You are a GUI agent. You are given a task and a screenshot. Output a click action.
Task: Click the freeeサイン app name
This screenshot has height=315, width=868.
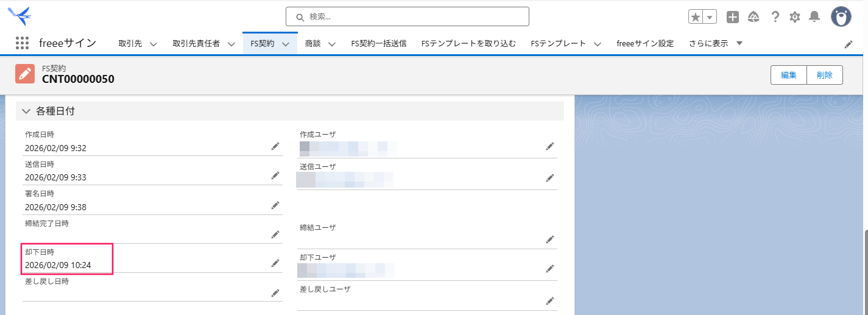point(68,43)
